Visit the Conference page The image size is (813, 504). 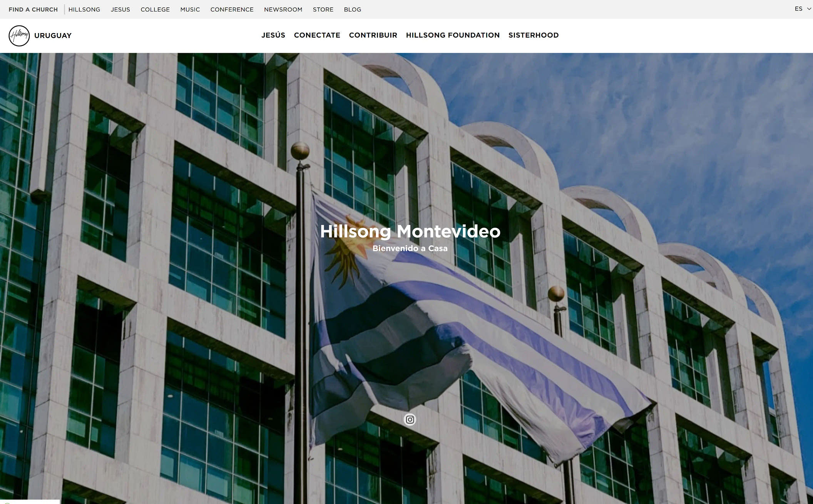tap(232, 10)
